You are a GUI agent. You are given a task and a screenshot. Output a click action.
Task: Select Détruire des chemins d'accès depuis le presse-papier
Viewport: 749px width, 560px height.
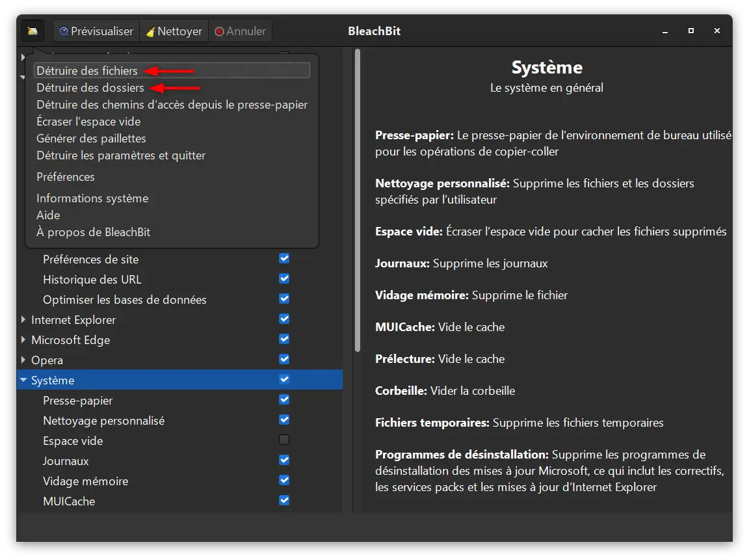(172, 105)
